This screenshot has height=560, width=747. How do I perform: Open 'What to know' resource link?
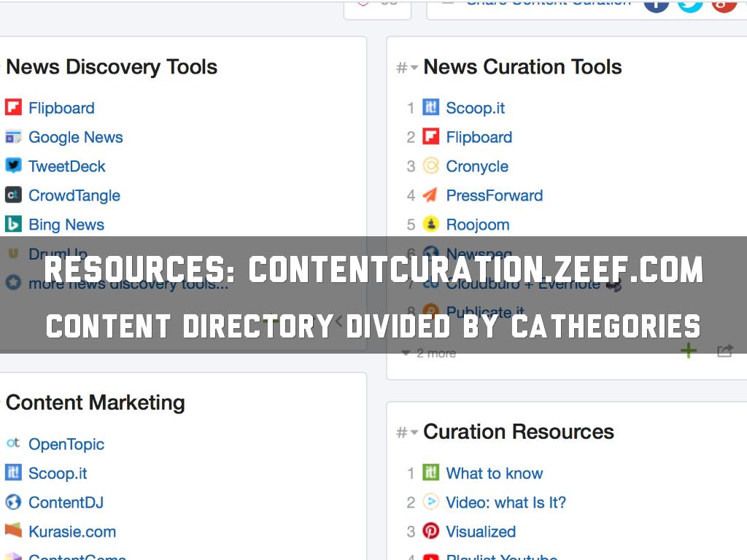[495, 473]
